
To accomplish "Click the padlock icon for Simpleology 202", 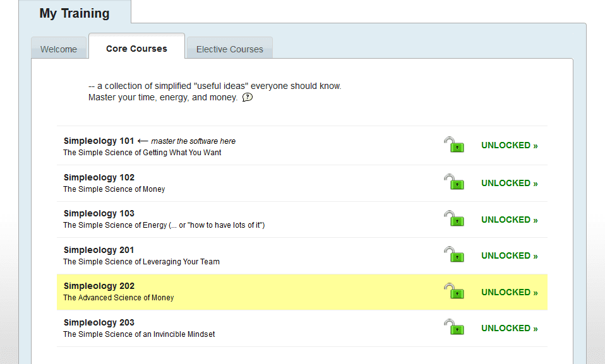I will coord(453,291).
